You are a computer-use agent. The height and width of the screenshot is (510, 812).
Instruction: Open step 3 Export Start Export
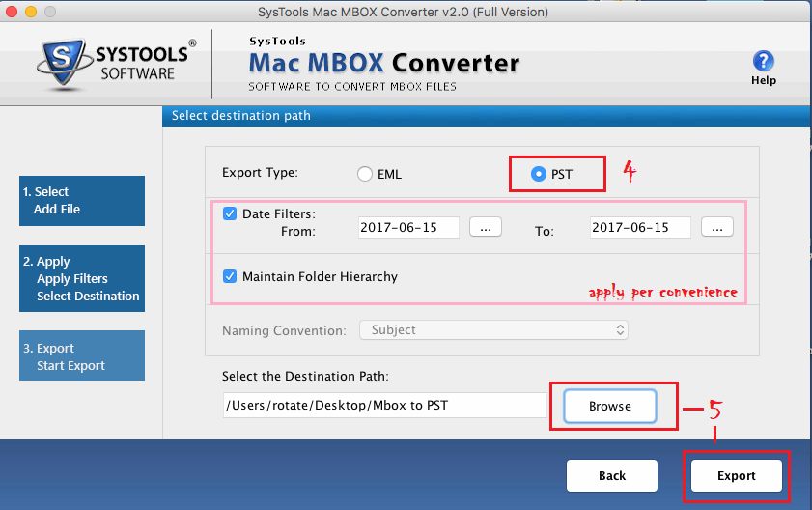pos(82,355)
